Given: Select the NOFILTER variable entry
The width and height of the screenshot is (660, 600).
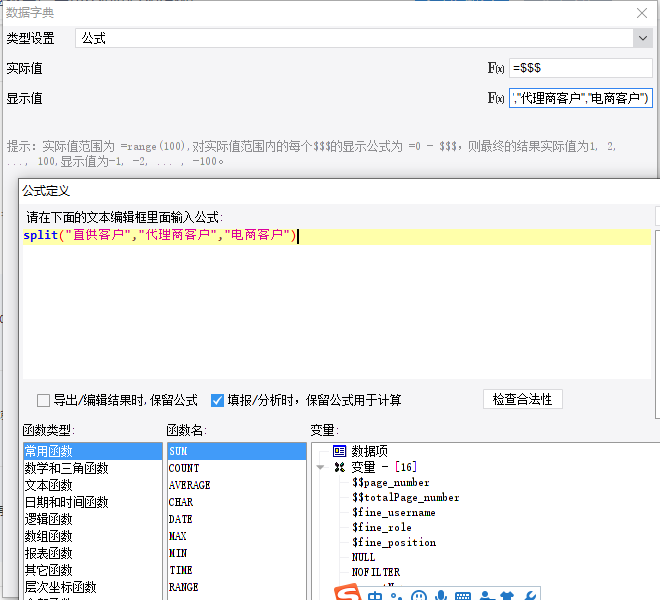Looking at the screenshot, I should click(376, 572).
